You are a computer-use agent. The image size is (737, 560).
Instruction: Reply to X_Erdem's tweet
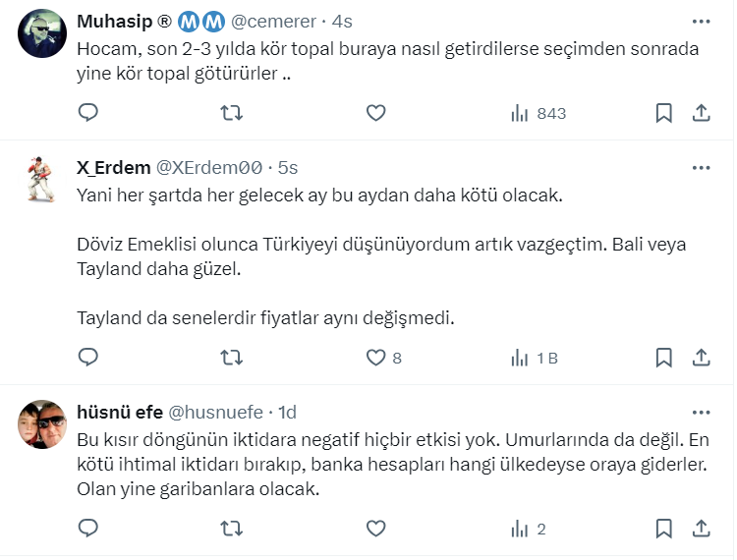(x=88, y=358)
